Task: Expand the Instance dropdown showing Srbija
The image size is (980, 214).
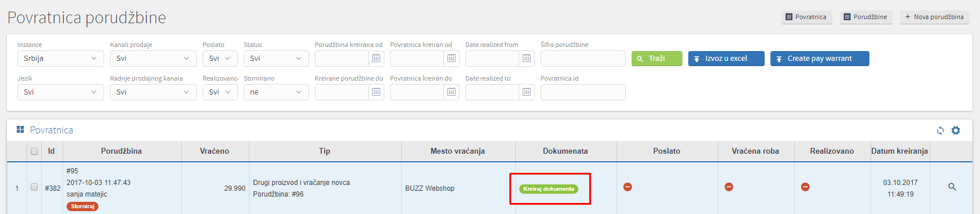Action: (61, 59)
